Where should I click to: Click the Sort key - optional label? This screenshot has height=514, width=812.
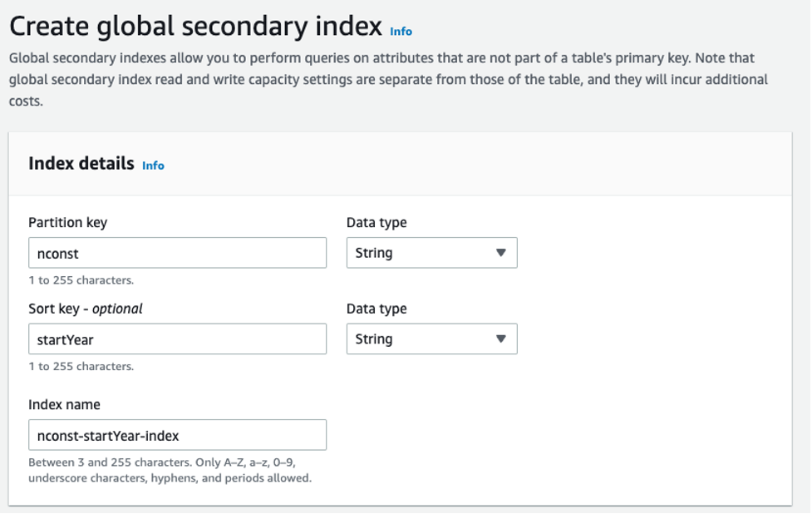click(85, 309)
